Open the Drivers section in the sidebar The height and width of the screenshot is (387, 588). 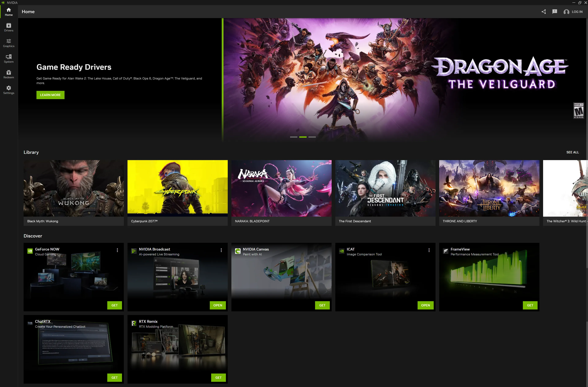tap(9, 27)
